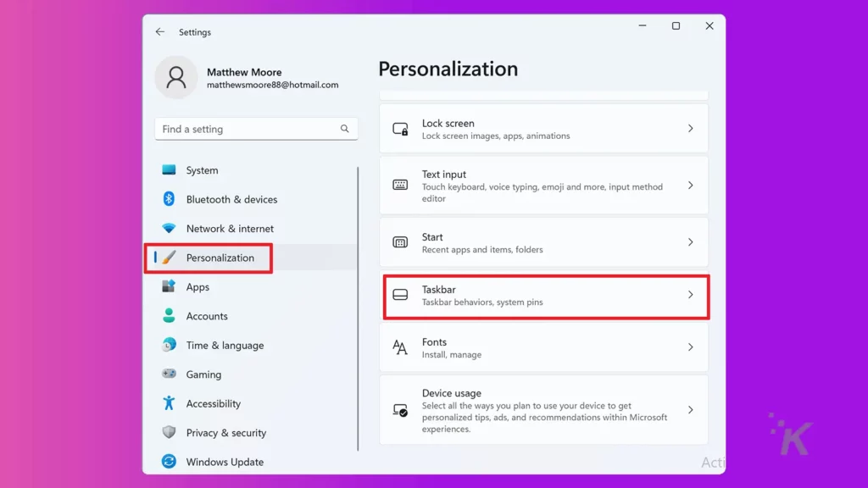Click "Lock screen images, apps, animations" text
Image resolution: width=868 pixels, height=488 pixels.
(x=495, y=136)
